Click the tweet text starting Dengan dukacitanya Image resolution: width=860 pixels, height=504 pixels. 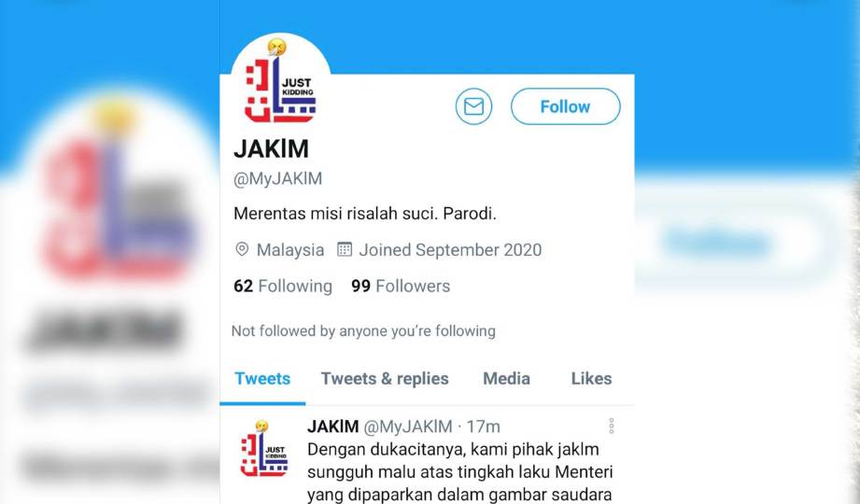[x=460, y=472]
